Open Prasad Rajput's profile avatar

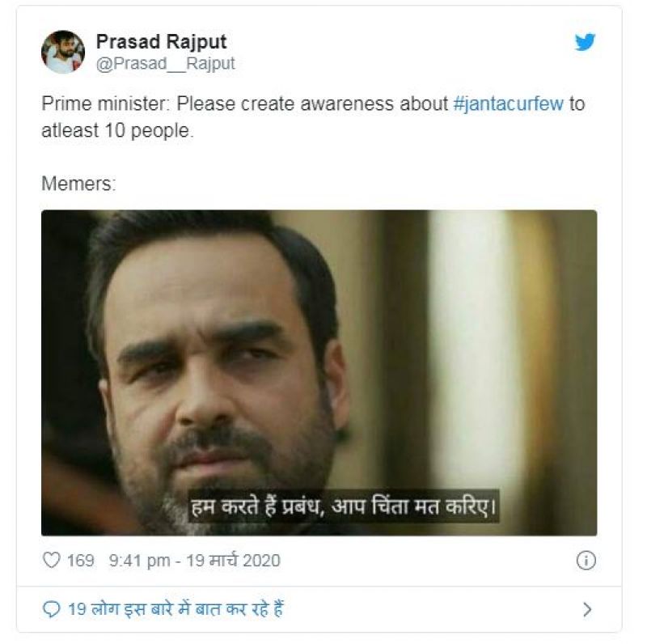point(62,52)
